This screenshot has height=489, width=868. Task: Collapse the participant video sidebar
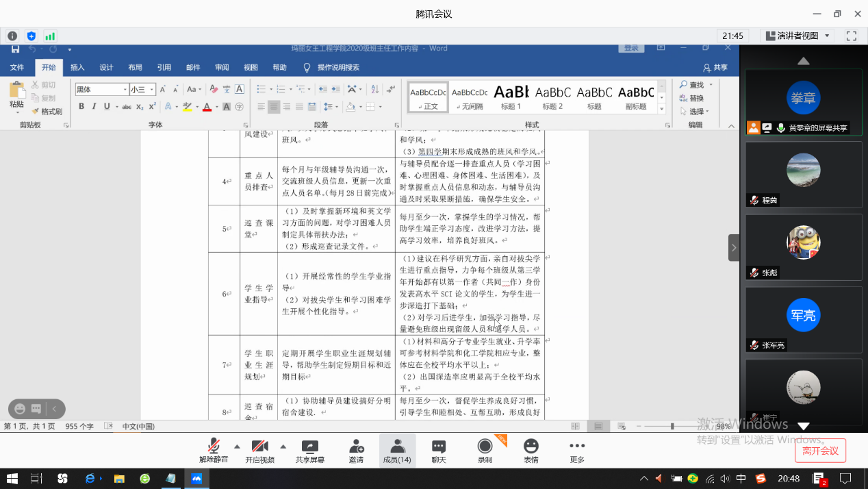click(734, 247)
